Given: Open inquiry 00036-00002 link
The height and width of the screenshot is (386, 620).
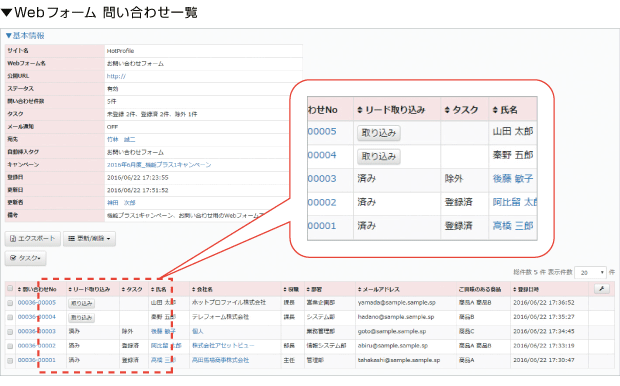Looking at the screenshot, I should pos(37,346).
